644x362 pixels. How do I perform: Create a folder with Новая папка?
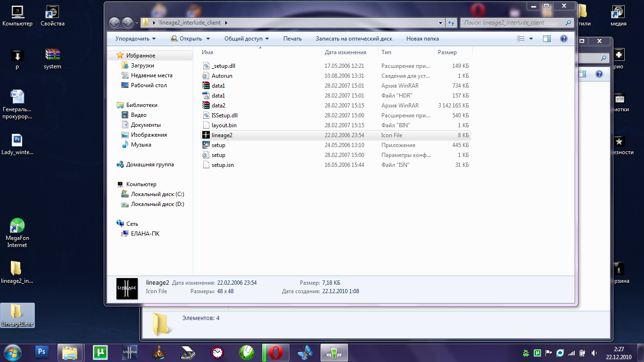(x=422, y=39)
